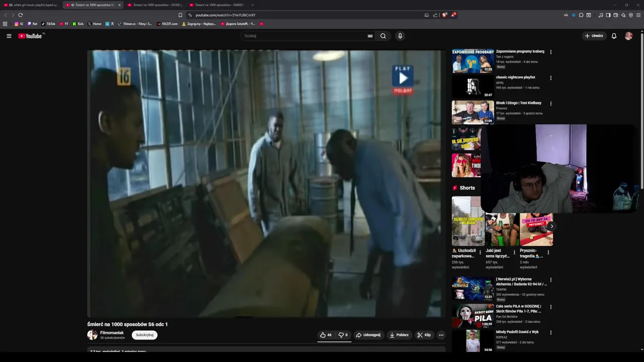Click the on-screen keyboard icon in search
Image resolution: width=644 pixels, height=362 pixels.
(370, 36)
